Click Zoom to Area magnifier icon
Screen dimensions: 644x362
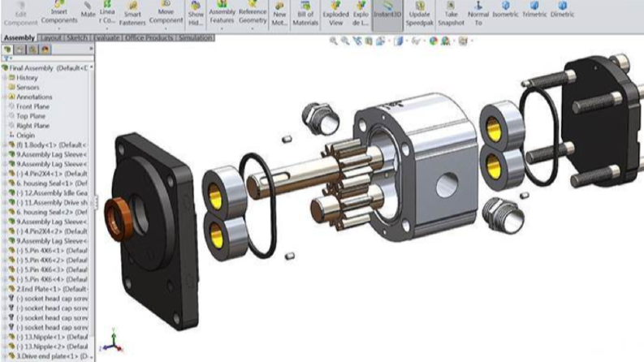pos(345,41)
